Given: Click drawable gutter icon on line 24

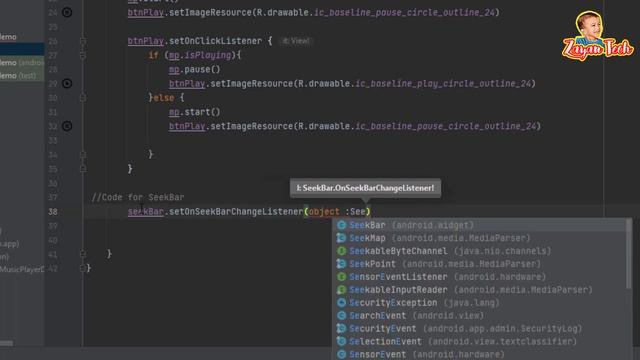Looking at the screenshot, I should 67,13.
